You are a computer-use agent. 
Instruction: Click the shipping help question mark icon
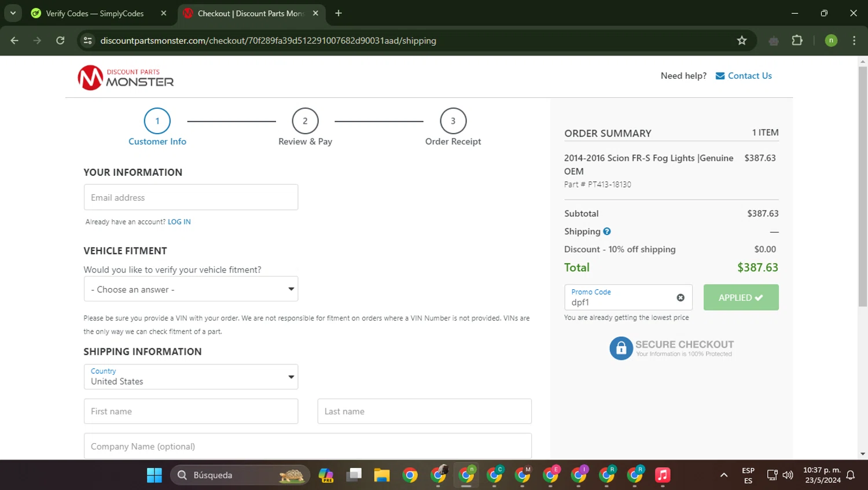coord(606,231)
